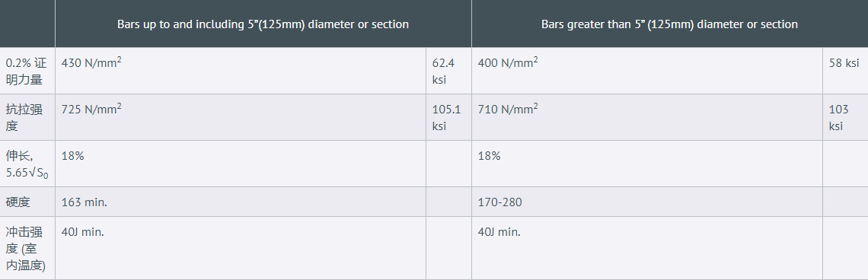Click the 430 N/mm² proof stress value
Image resolution: width=868 pixels, height=280 pixels.
pyautogui.click(x=91, y=62)
